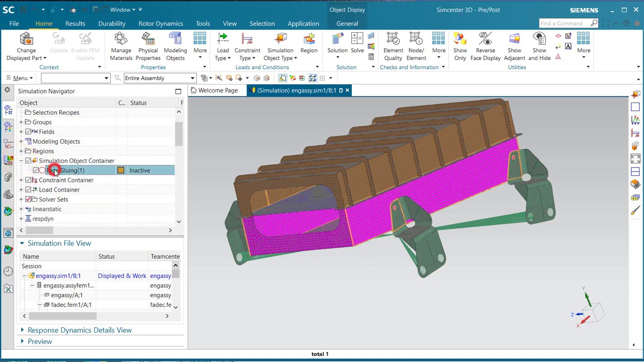
Task: Click the Status column header
Action: coord(138,103)
